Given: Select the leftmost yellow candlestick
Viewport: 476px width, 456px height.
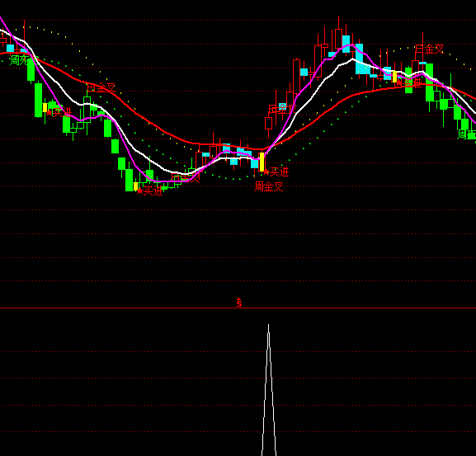Looking at the screenshot, I should click(45, 108).
